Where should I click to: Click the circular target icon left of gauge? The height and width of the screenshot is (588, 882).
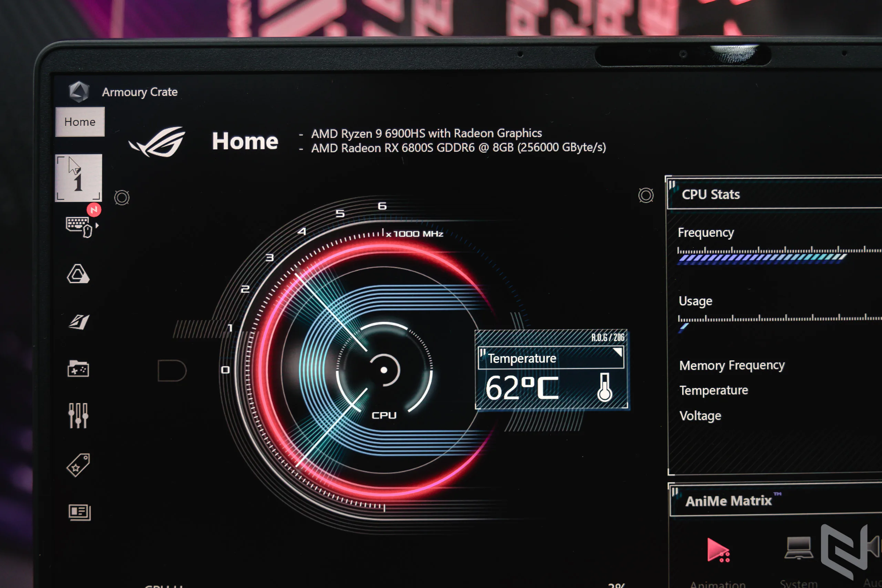click(122, 198)
